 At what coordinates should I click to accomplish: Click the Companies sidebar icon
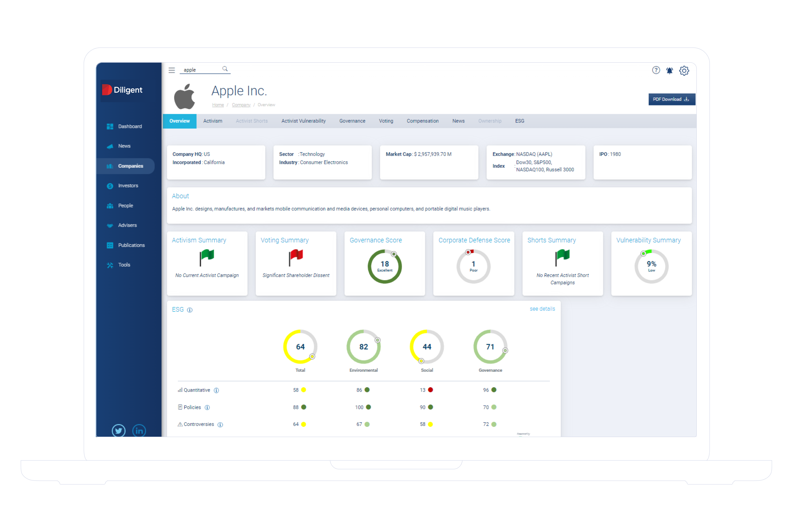[110, 166]
